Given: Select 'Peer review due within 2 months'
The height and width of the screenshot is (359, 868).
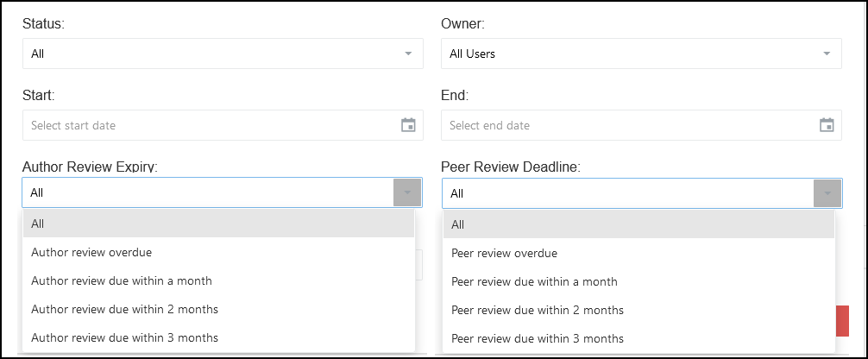Looking at the screenshot, I should [638, 310].
